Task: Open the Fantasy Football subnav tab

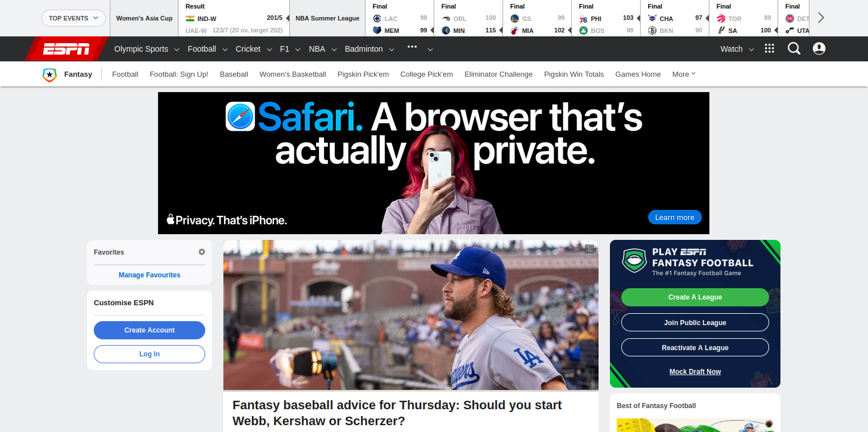Action: point(125,74)
